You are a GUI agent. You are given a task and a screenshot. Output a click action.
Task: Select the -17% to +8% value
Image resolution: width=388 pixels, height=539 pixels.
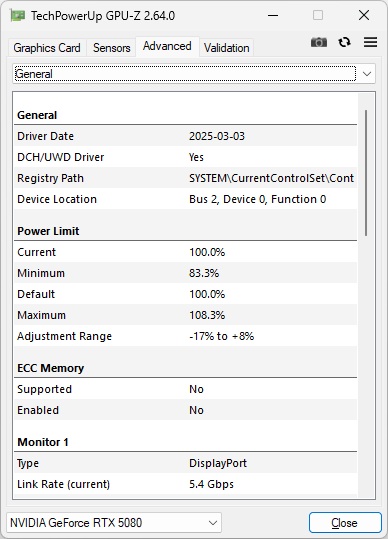coord(222,336)
